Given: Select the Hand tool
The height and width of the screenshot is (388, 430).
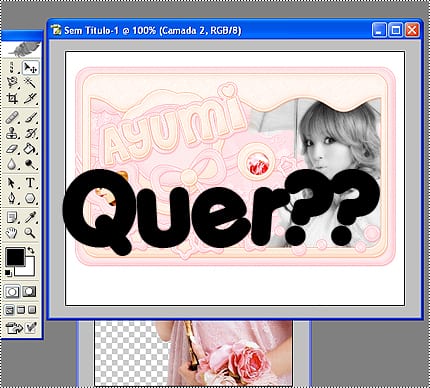Looking at the screenshot, I should point(13,232).
